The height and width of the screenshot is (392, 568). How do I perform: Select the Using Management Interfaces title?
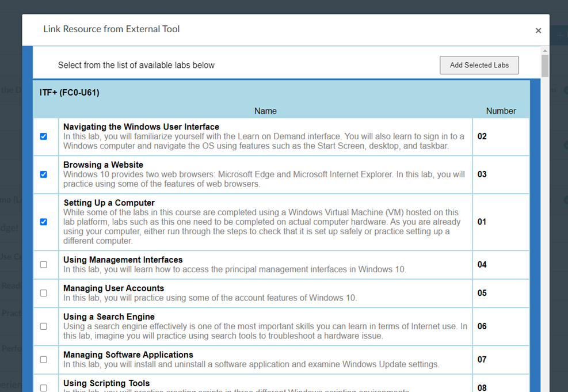(x=123, y=260)
